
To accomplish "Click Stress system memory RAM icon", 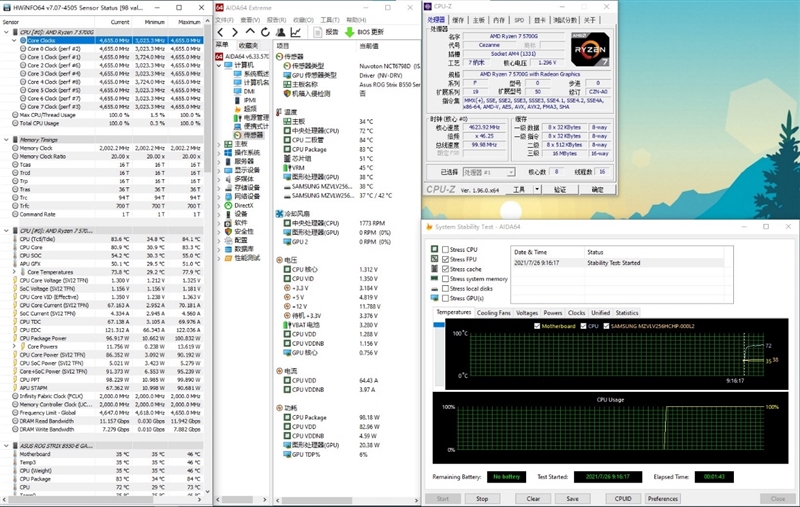I will [434, 278].
